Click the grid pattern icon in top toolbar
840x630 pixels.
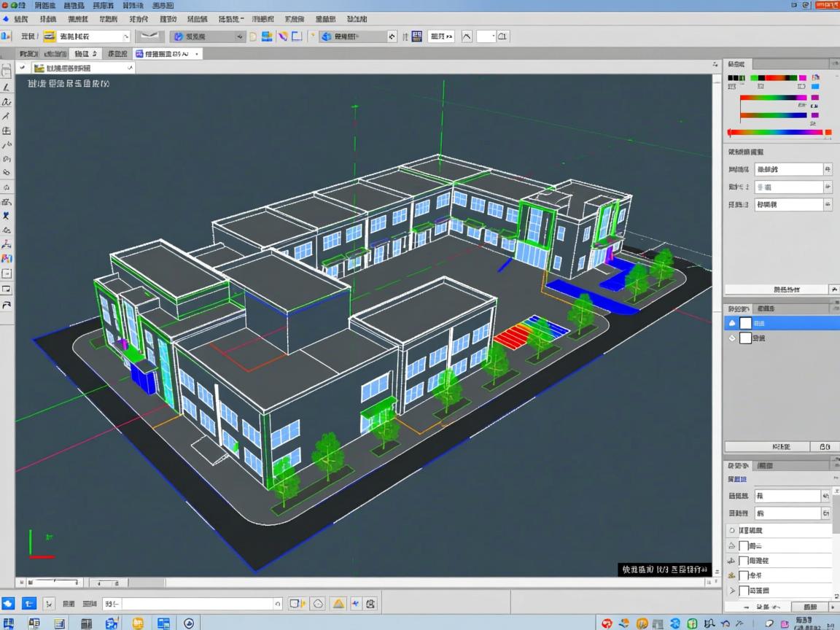(417, 36)
